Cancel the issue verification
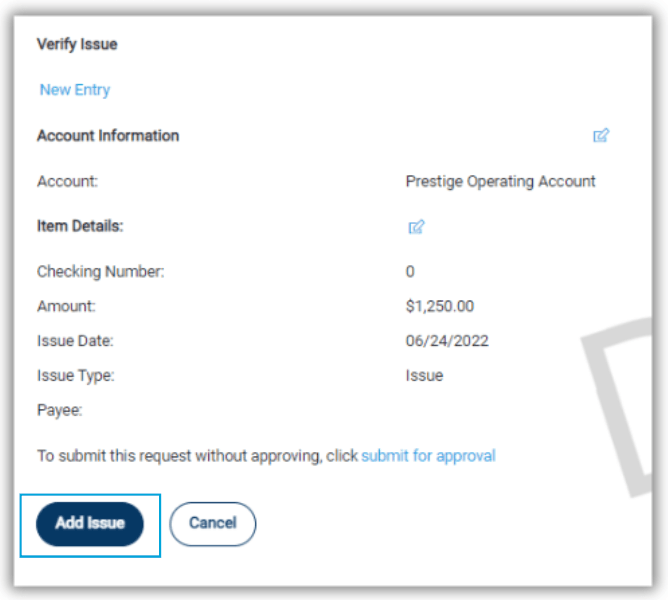This screenshot has height=600, width=668. pos(213,524)
